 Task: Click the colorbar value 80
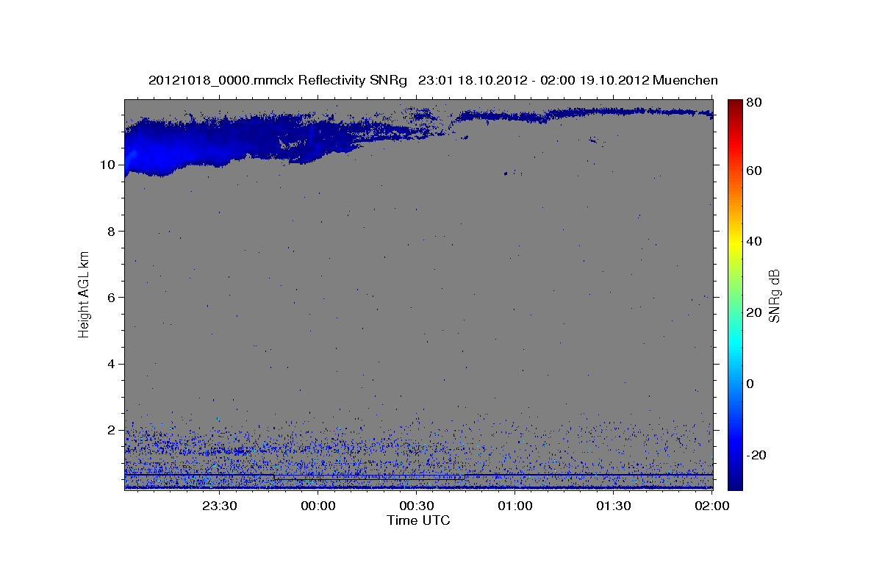click(x=756, y=102)
